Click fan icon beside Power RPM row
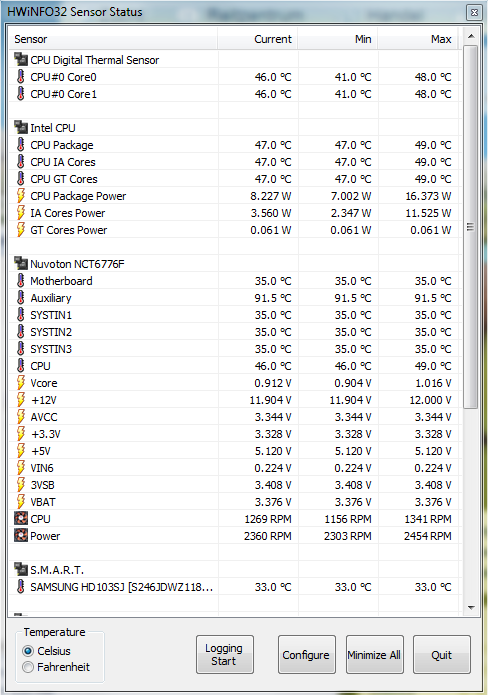The width and height of the screenshot is (488, 695). (20, 535)
